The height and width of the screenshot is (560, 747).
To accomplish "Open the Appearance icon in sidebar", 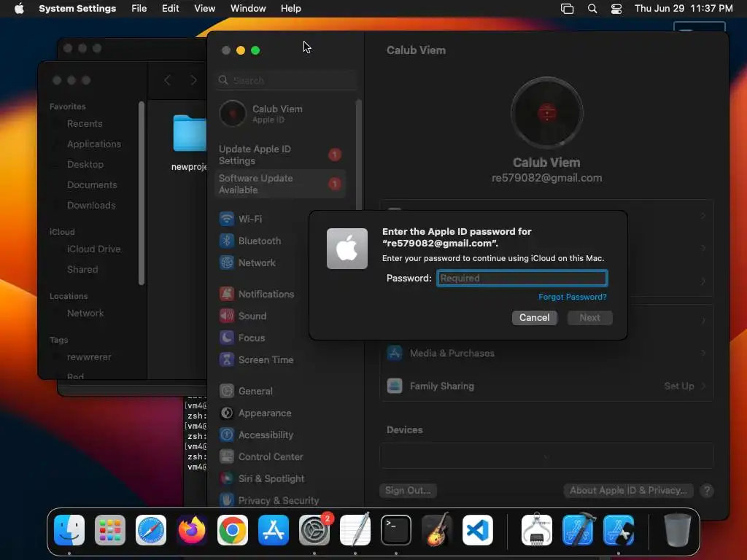I will click(227, 413).
